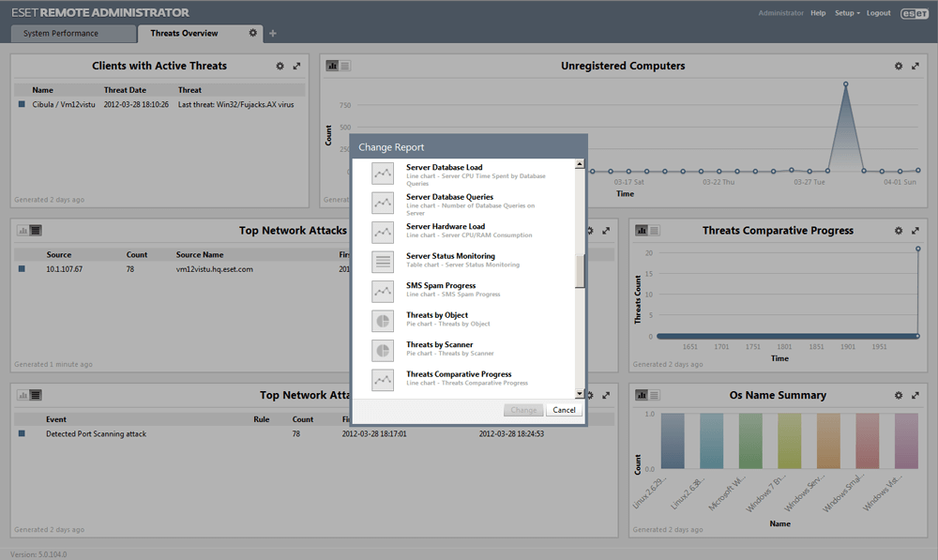Click scroll-up arrow in Change Report list
This screenshot has width=938, height=560.
[x=579, y=164]
